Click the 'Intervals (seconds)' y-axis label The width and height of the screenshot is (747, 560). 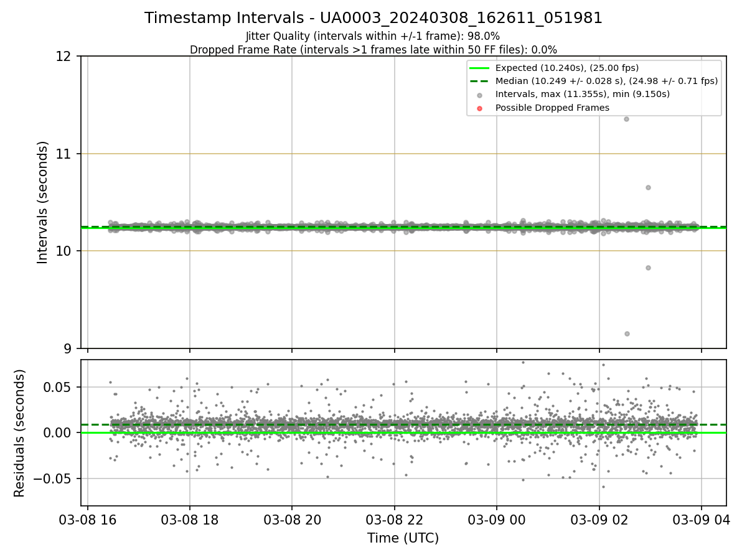pos(43,202)
